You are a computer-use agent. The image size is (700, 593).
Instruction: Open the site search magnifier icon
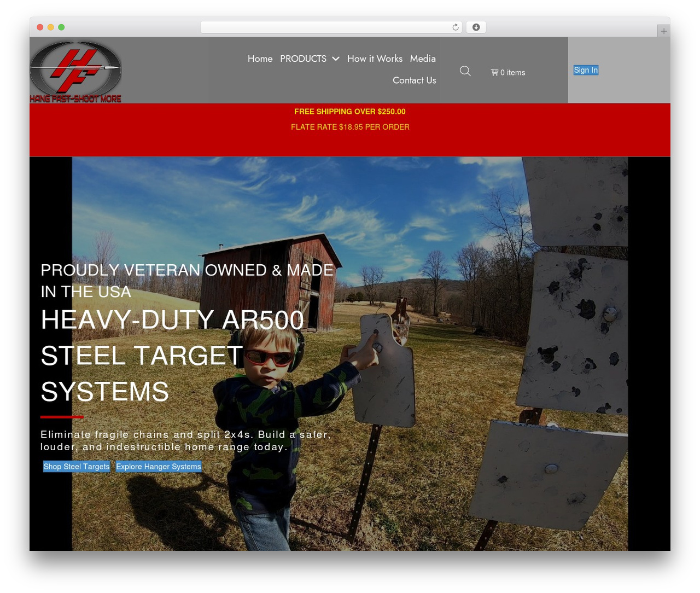click(465, 71)
